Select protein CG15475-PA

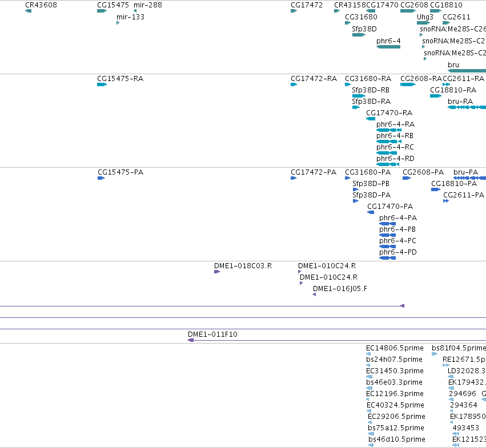click(121, 172)
